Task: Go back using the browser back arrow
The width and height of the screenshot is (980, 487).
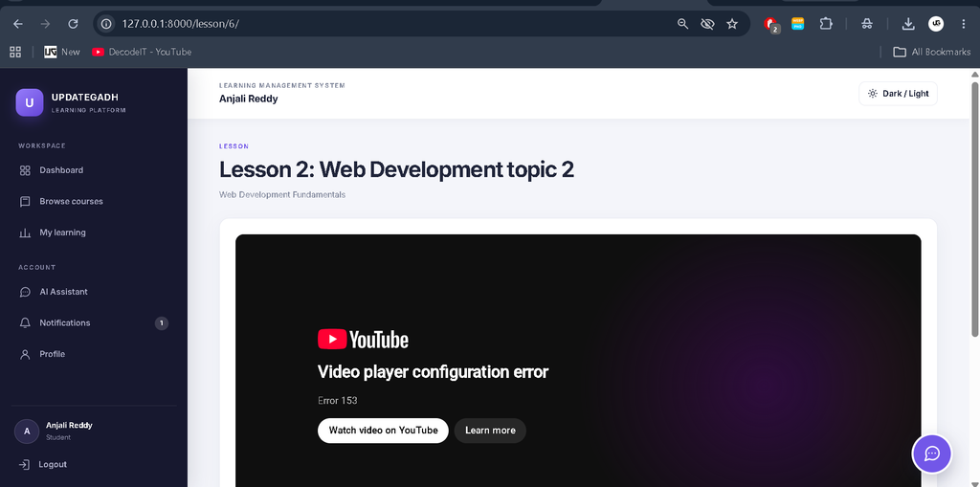Action: pyautogui.click(x=18, y=24)
